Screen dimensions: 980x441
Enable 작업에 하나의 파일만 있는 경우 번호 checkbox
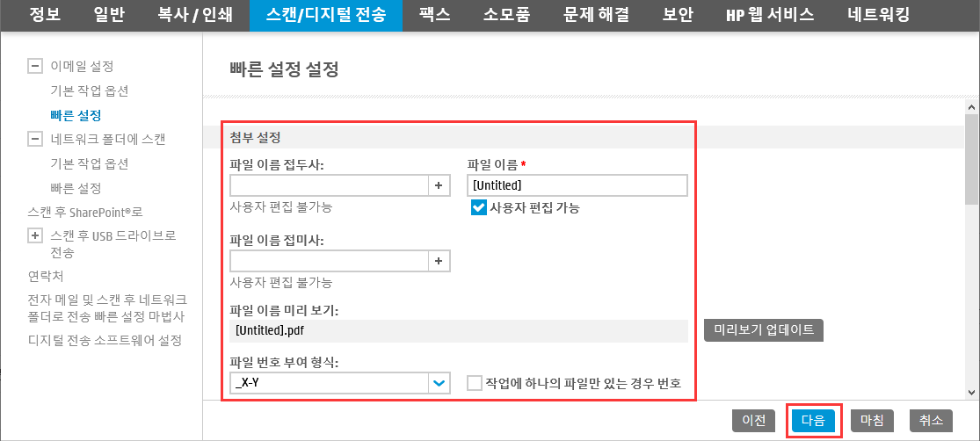(x=475, y=383)
